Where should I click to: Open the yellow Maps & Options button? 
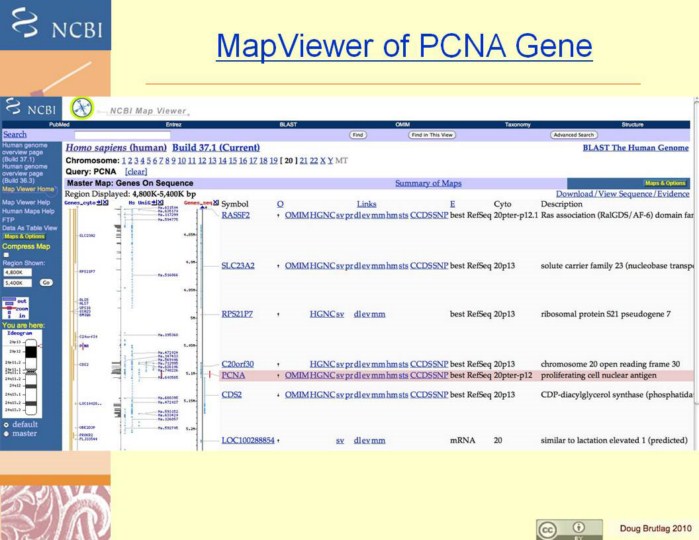[x=665, y=183]
